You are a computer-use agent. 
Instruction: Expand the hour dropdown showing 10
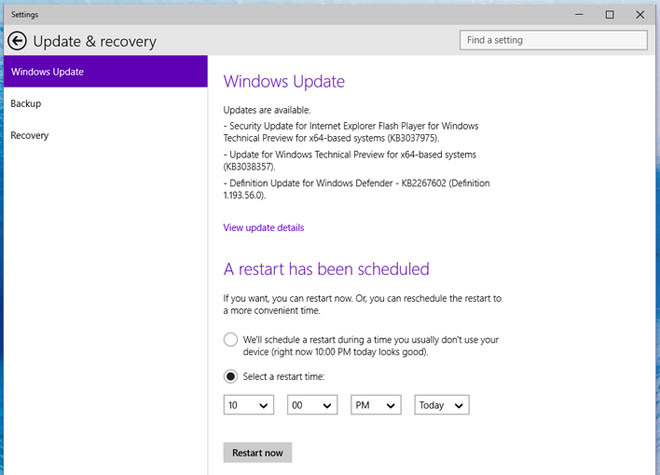coord(249,405)
